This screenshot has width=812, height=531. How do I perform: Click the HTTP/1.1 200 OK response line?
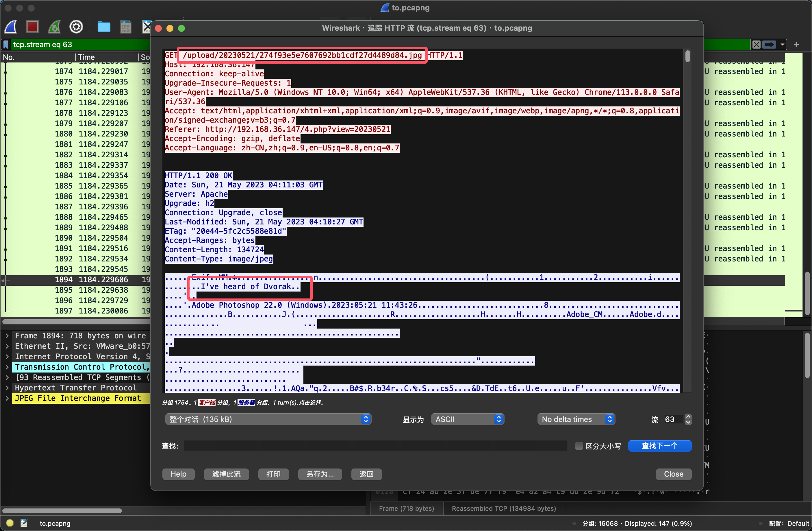coord(199,176)
